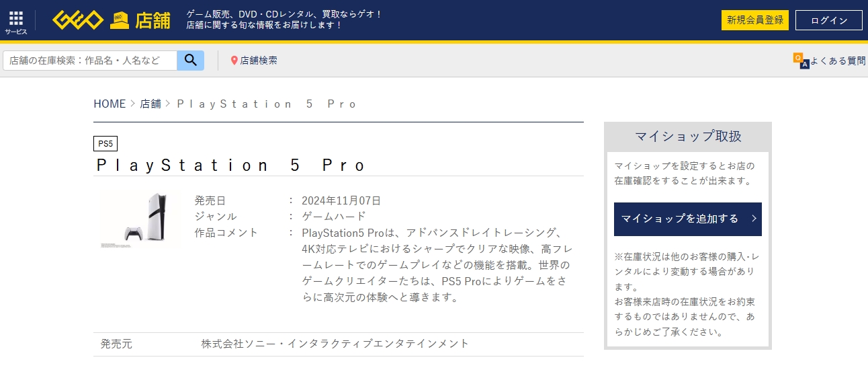Open the よくある質問 link

pyautogui.click(x=837, y=61)
